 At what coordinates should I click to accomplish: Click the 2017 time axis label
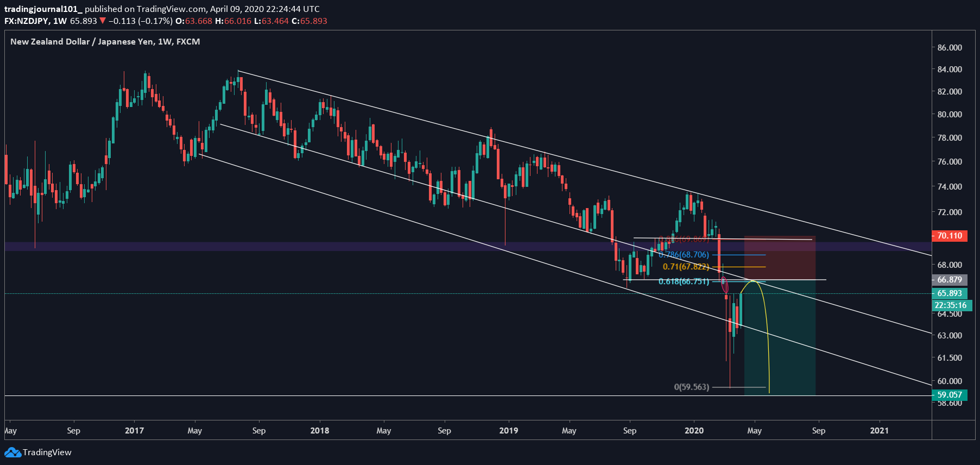pyautogui.click(x=134, y=431)
